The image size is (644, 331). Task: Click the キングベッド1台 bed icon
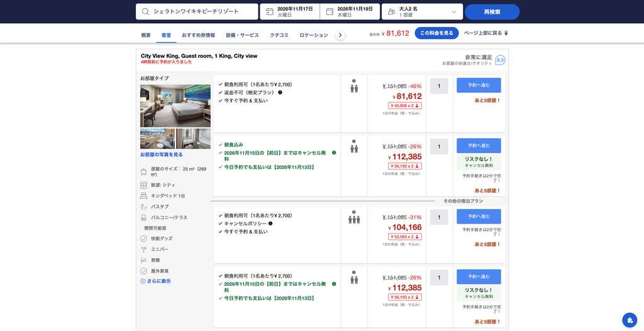point(143,196)
